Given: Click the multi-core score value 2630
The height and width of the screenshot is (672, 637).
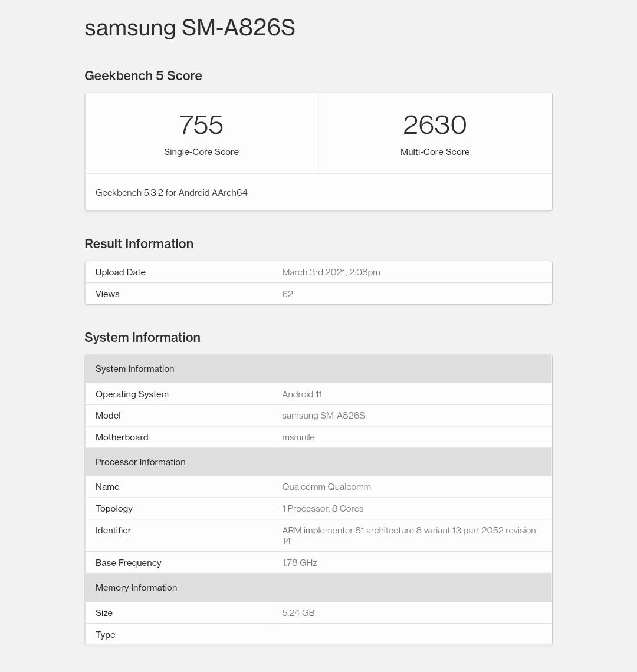Looking at the screenshot, I should click(x=435, y=125).
